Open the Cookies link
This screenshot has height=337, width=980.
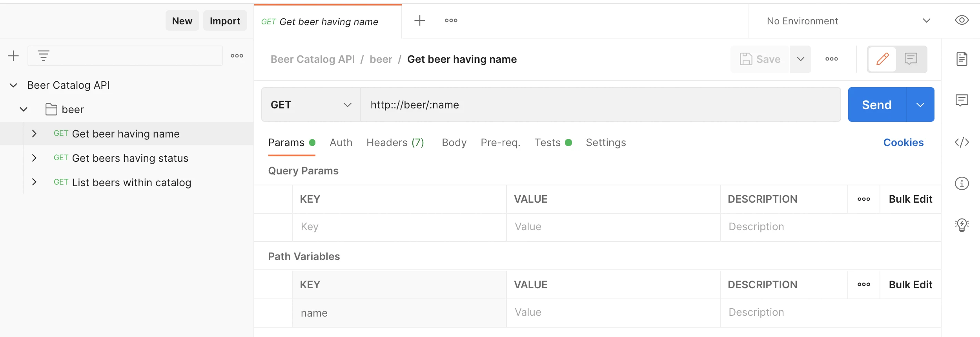[x=903, y=143]
